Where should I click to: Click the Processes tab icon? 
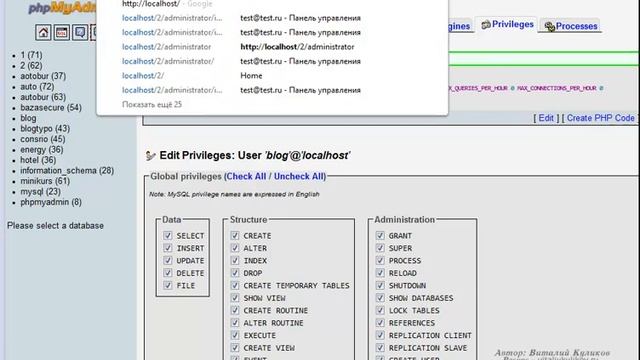coord(549,27)
